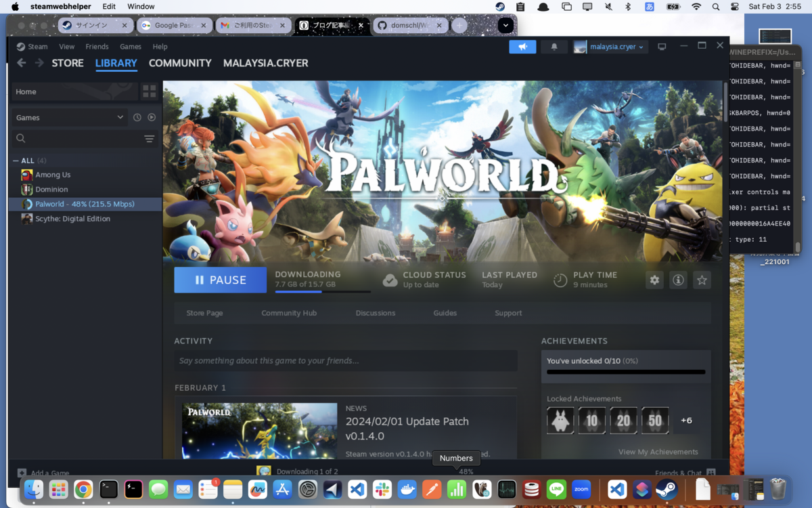Pause the Palworld download
This screenshot has width=812, height=508.
221,280
